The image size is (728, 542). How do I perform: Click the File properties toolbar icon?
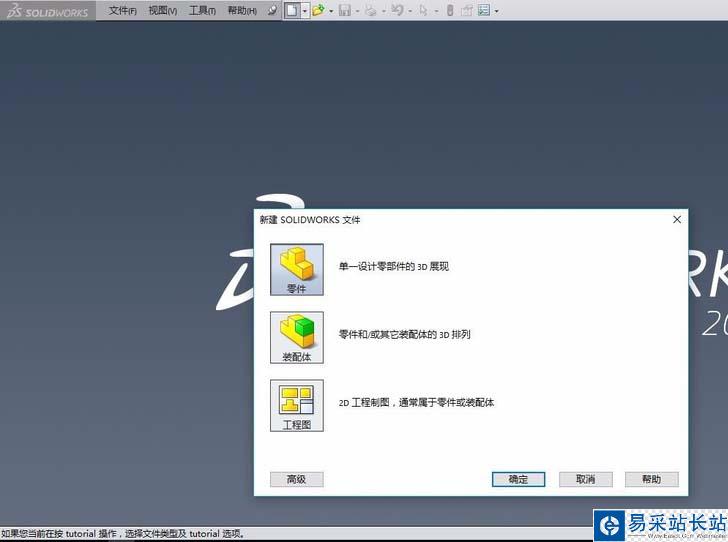point(466,10)
